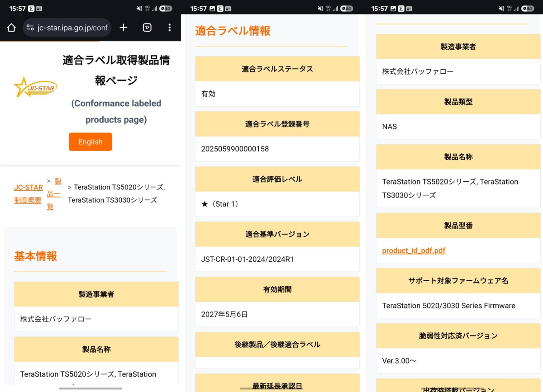Click the jc-star.ipa.go.jp address bar
543x392 pixels.
pyautogui.click(x=67, y=28)
